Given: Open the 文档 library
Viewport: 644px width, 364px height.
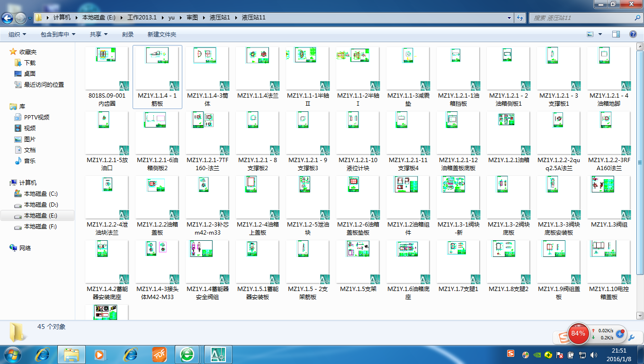Looking at the screenshot, I should (30, 150).
